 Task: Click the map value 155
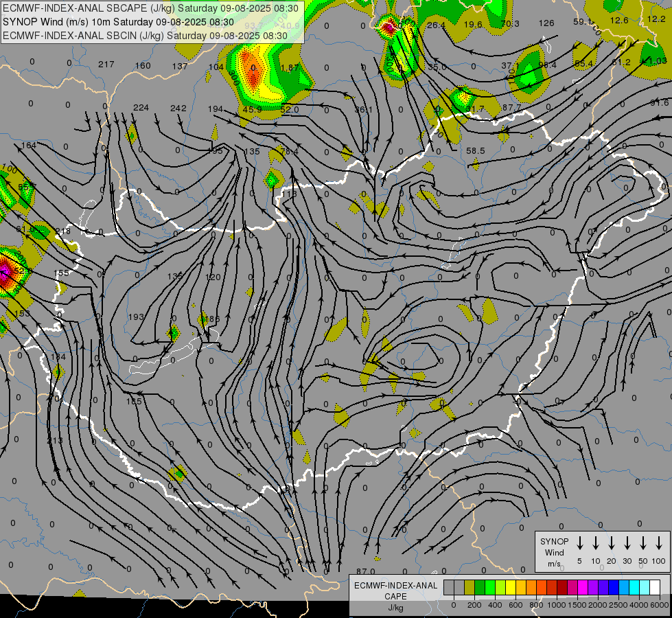(x=61, y=273)
